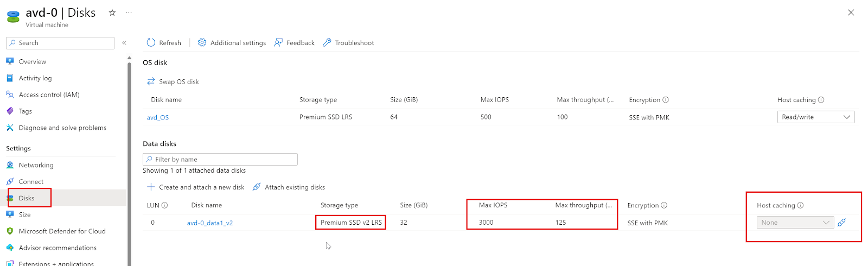Click the OS disk Size (GiB) column header
Screen dimensions: 868x266
pyautogui.click(x=404, y=100)
